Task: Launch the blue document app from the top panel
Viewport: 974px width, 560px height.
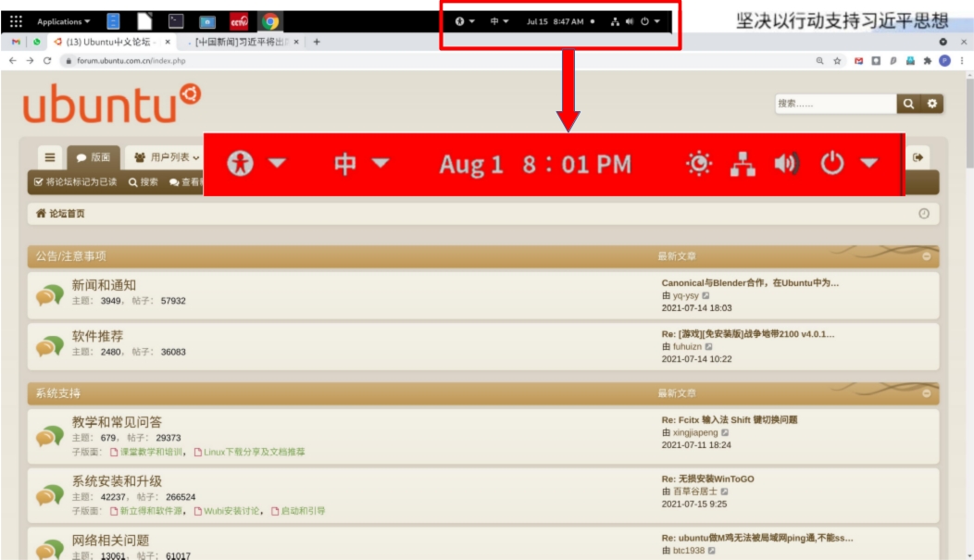Action: pos(113,21)
